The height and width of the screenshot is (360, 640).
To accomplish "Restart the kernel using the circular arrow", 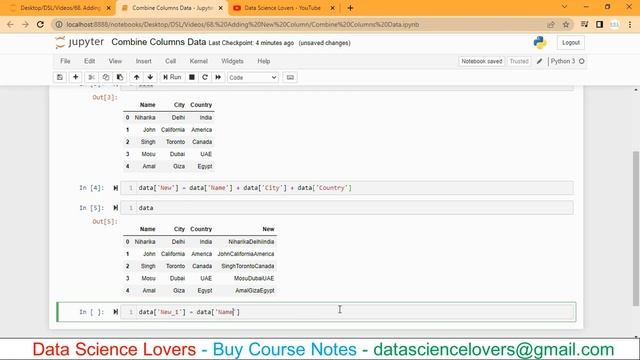I will pyautogui.click(x=205, y=77).
